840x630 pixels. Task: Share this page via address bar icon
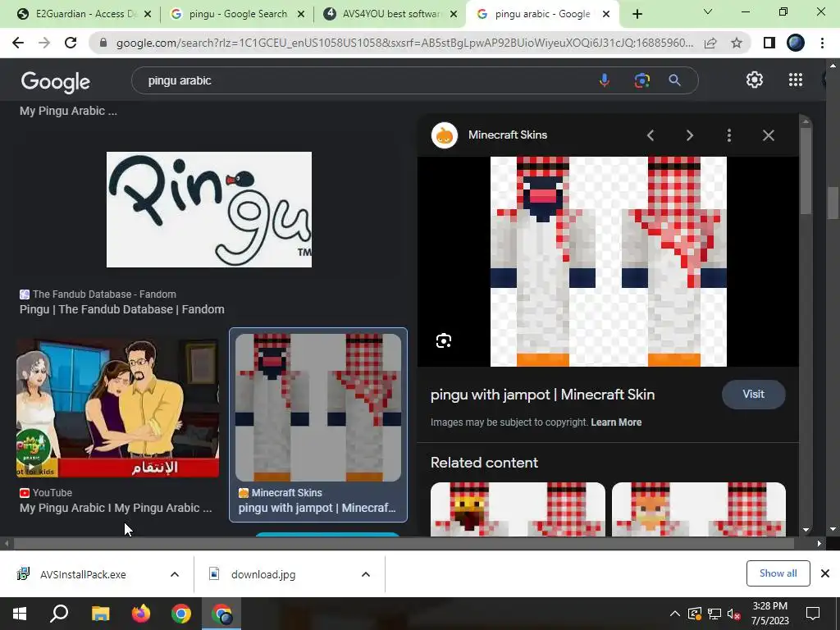click(x=710, y=43)
